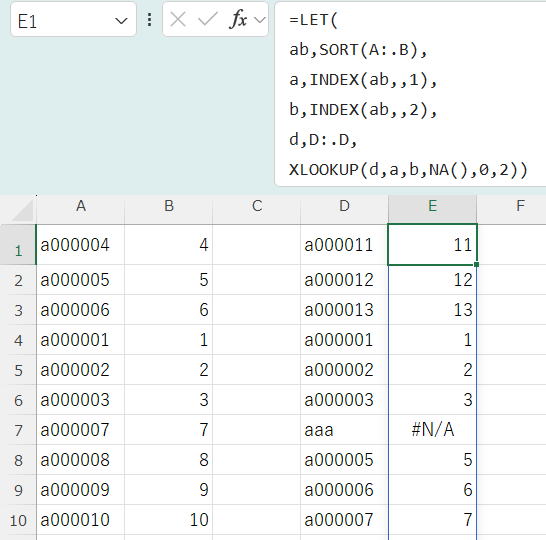The height and width of the screenshot is (540, 546).
Task: Click empty cell F1
Action: coord(512,244)
